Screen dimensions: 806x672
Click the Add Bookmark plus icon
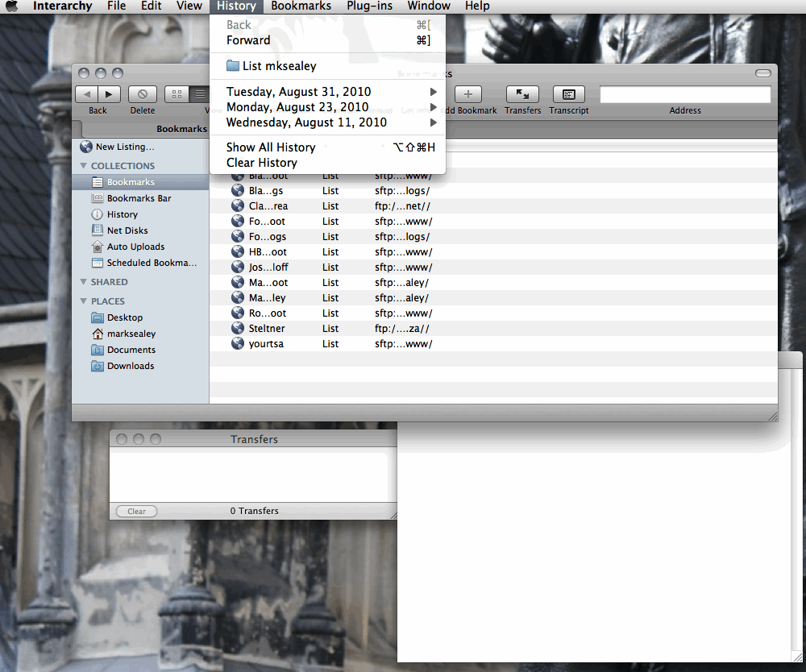pyautogui.click(x=467, y=94)
